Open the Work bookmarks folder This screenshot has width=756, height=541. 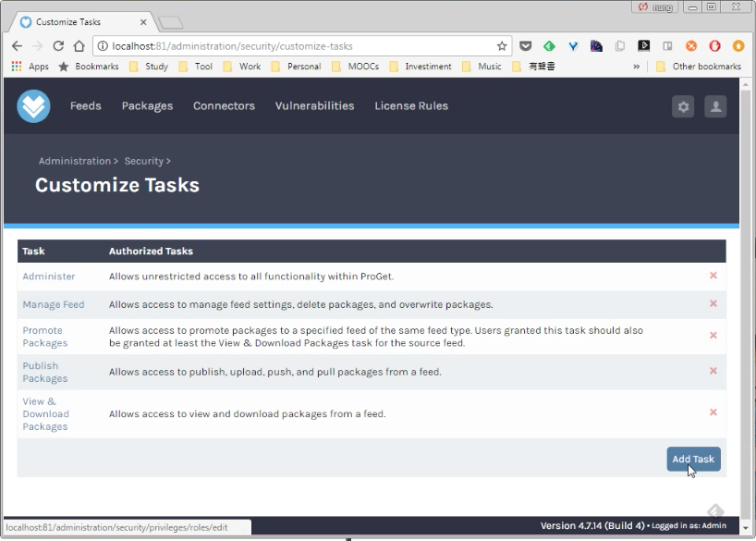pyautogui.click(x=242, y=67)
